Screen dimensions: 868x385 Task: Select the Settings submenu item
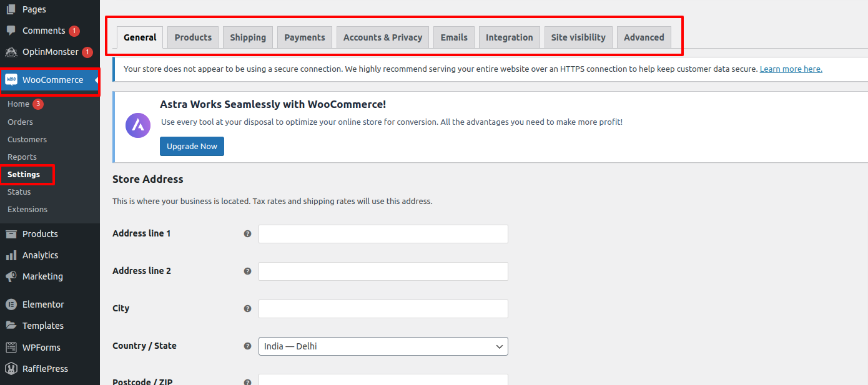[24, 174]
